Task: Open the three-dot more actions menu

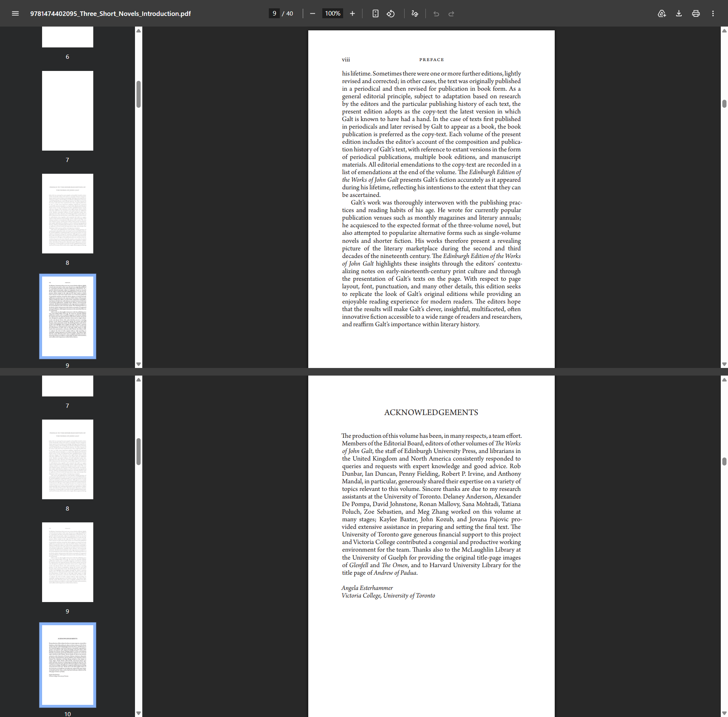Action: [713, 14]
